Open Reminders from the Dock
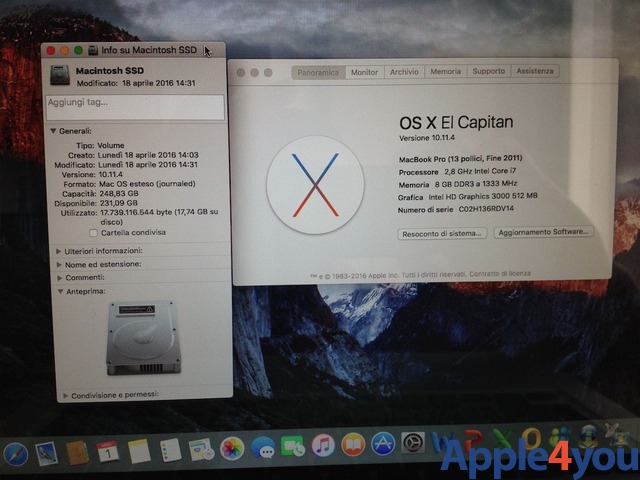The height and width of the screenshot is (480, 640). click(170, 450)
